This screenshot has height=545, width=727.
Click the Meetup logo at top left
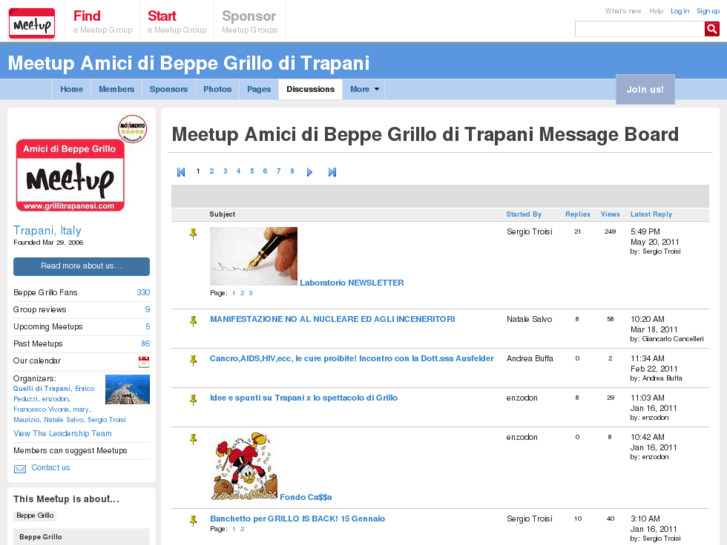click(32, 23)
